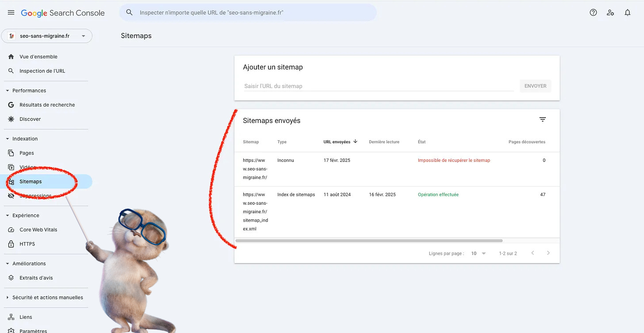
Task: Open user and permissions settings icon
Action: click(x=610, y=12)
